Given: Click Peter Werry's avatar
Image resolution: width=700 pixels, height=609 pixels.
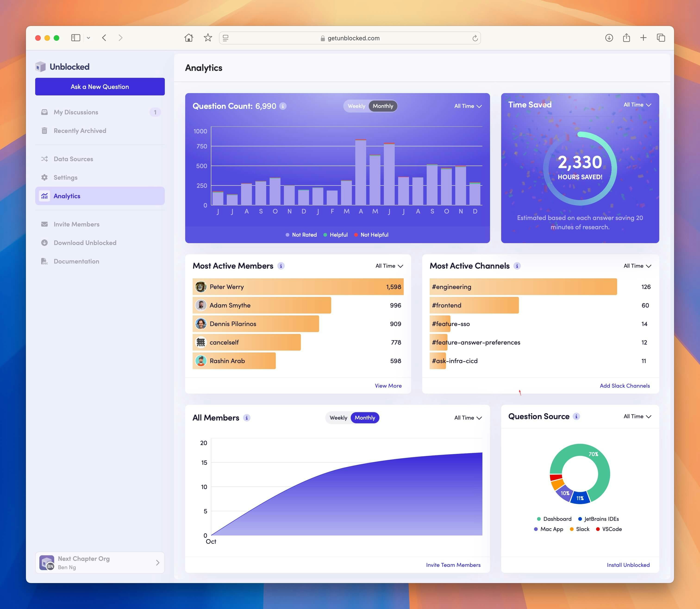Looking at the screenshot, I should pos(201,287).
